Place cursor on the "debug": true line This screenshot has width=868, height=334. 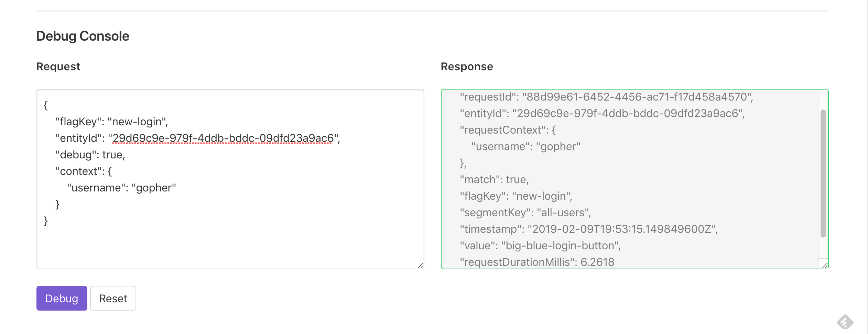(x=90, y=155)
